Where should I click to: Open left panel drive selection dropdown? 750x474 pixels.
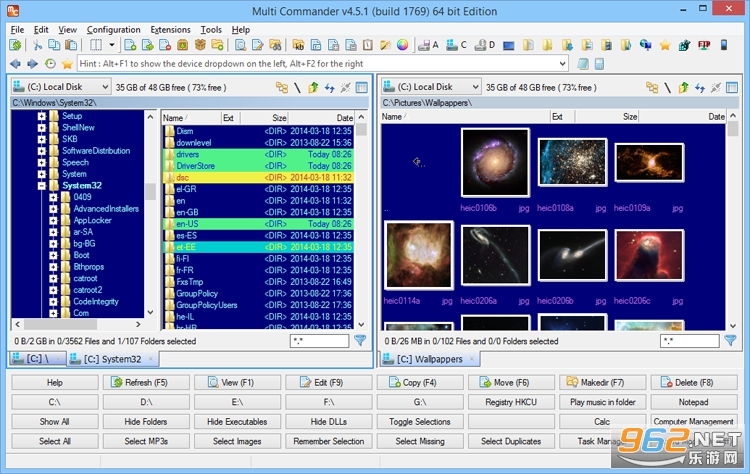pos(61,87)
